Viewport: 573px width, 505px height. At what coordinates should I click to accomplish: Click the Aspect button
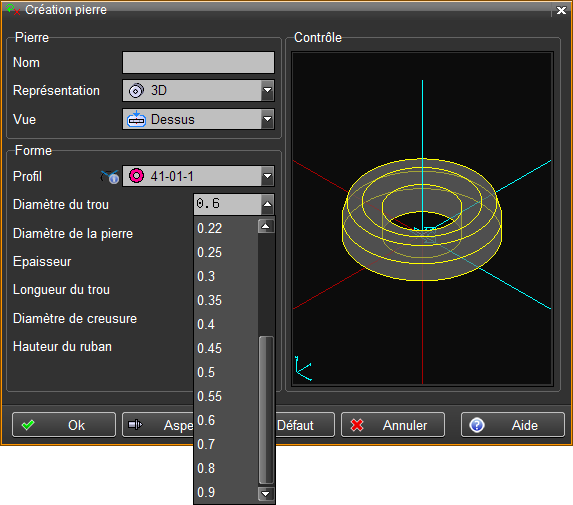(158, 425)
